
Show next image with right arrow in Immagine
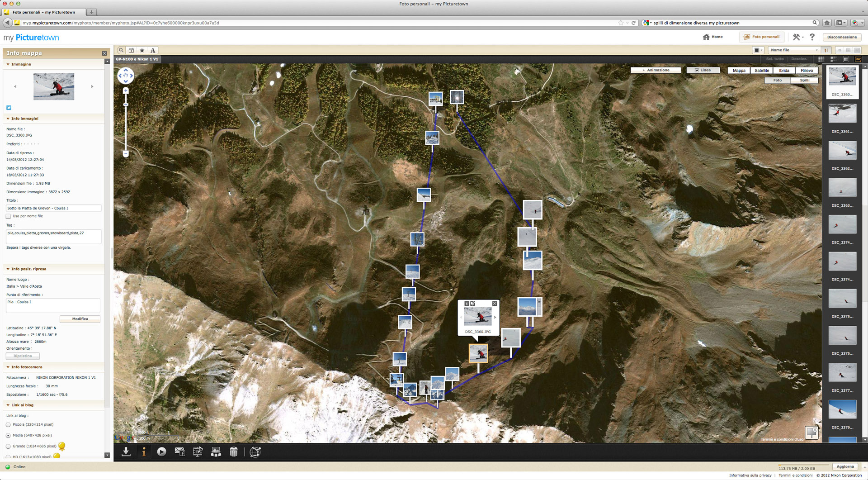pyautogui.click(x=92, y=86)
